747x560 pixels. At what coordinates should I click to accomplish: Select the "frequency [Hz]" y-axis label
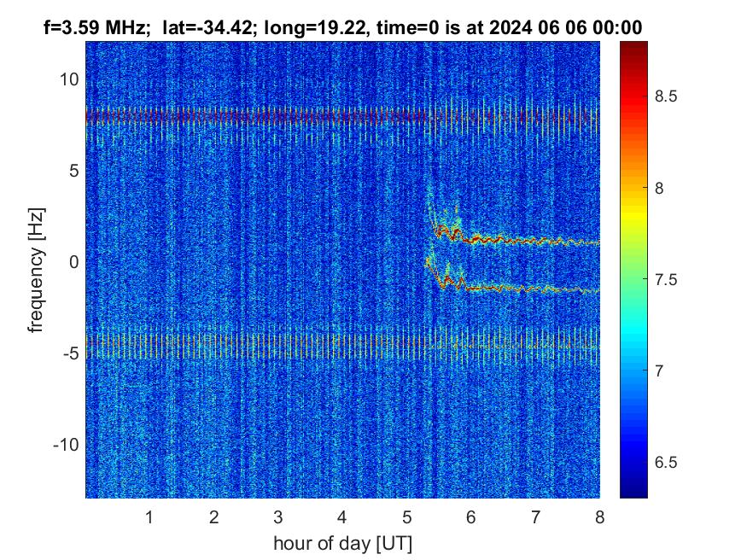click(36, 268)
